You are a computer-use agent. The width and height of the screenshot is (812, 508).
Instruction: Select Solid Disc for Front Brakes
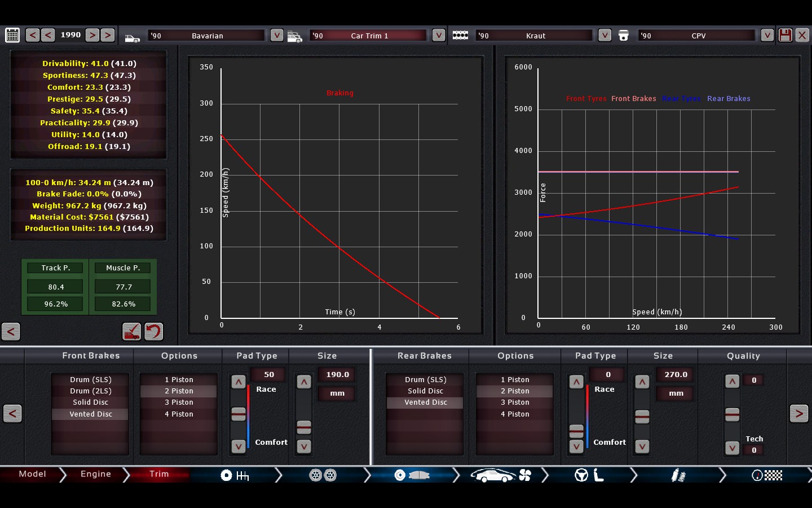(90, 402)
